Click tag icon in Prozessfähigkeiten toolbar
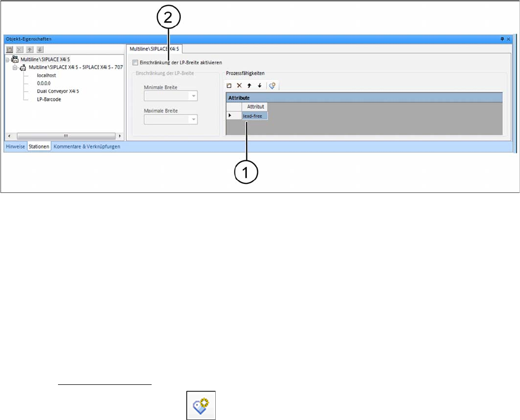520x420 pixels. 272,86
